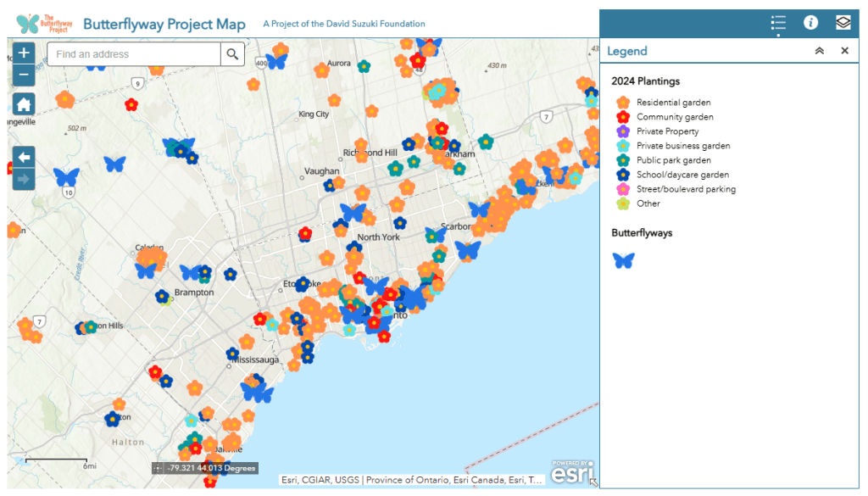Click the coordinate locator crosshair icon
The height and width of the screenshot is (496, 868).
(158, 468)
